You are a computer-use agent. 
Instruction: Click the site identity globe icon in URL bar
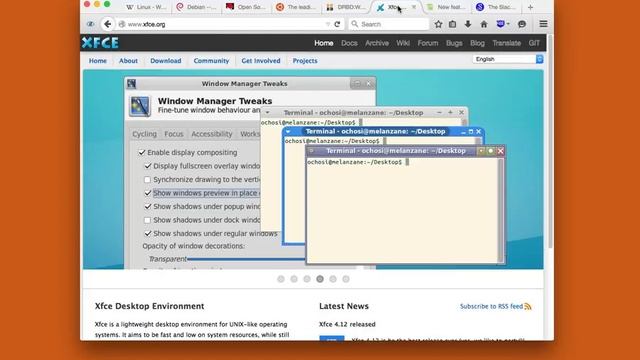[122, 24]
